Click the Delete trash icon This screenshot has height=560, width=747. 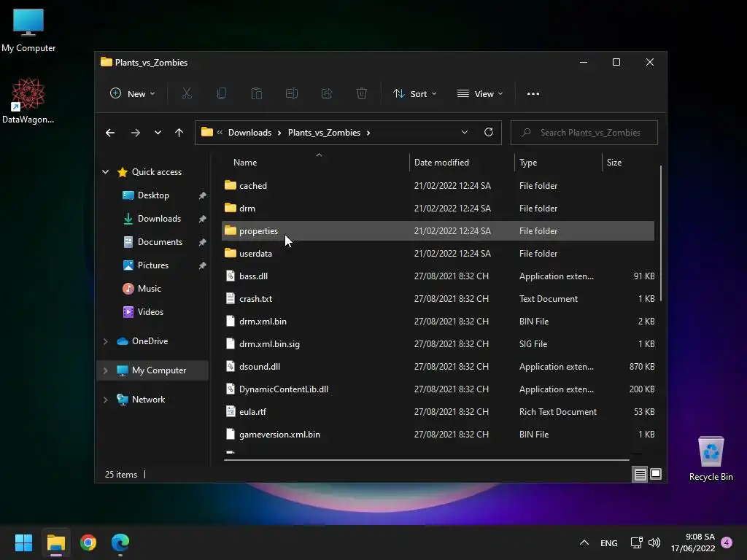tap(362, 94)
